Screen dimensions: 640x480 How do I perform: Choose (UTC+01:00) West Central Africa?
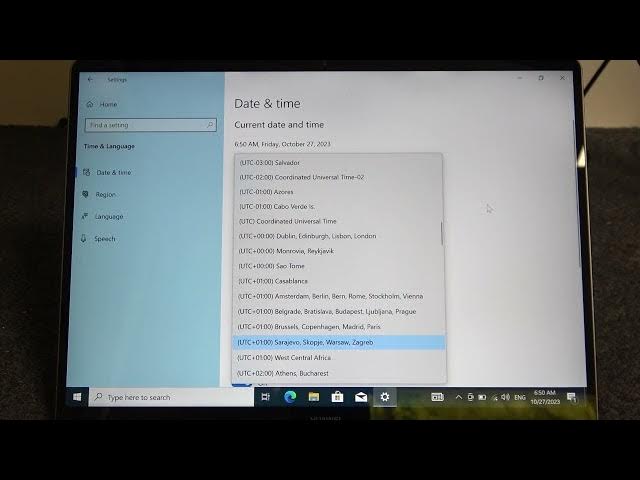pos(339,358)
